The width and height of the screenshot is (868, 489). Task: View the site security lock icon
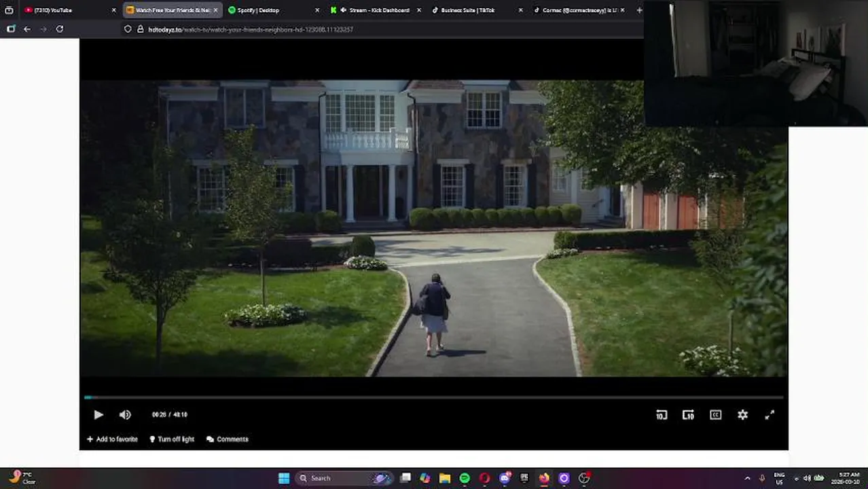[141, 29]
